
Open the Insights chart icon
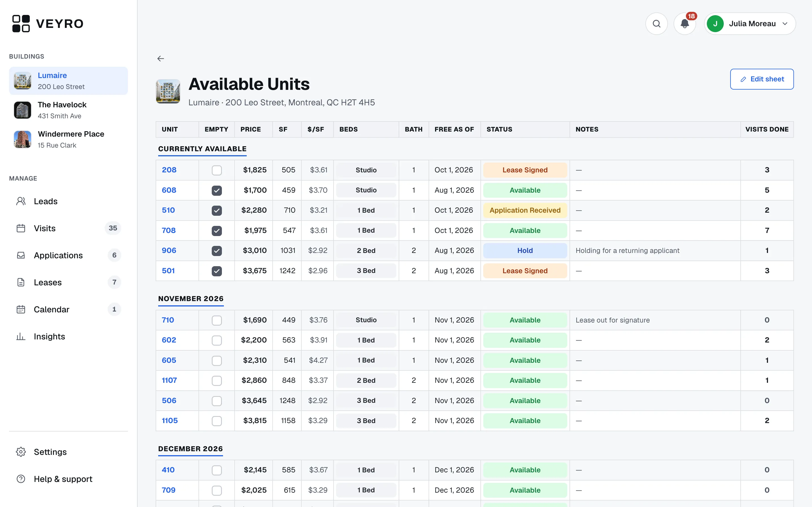click(x=21, y=336)
